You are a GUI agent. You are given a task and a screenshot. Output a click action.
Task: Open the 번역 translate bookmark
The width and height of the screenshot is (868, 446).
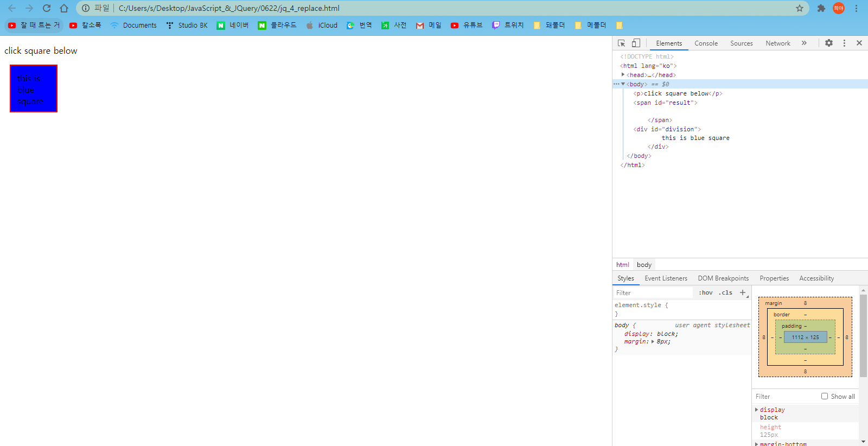(359, 25)
